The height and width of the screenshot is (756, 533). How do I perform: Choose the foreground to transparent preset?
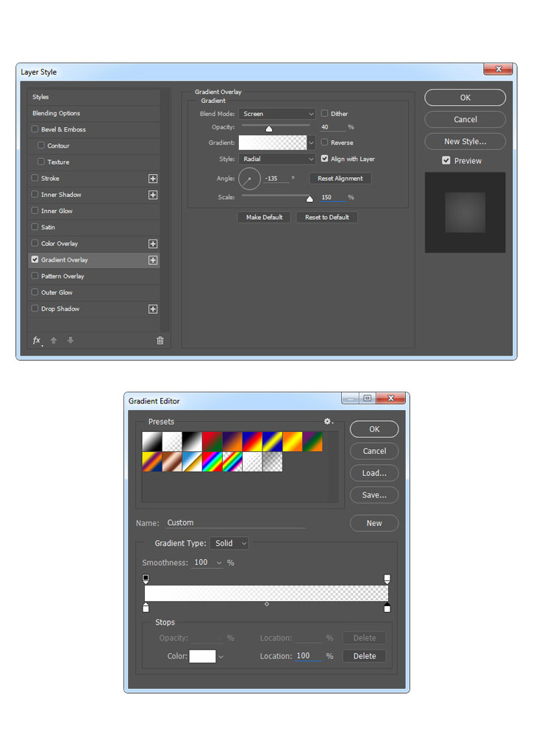pos(172,442)
